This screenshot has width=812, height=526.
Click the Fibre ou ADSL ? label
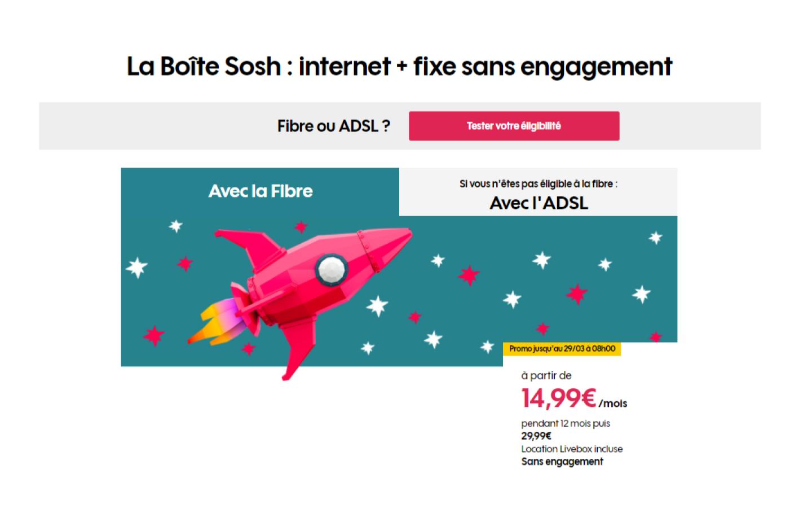[x=333, y=126]
